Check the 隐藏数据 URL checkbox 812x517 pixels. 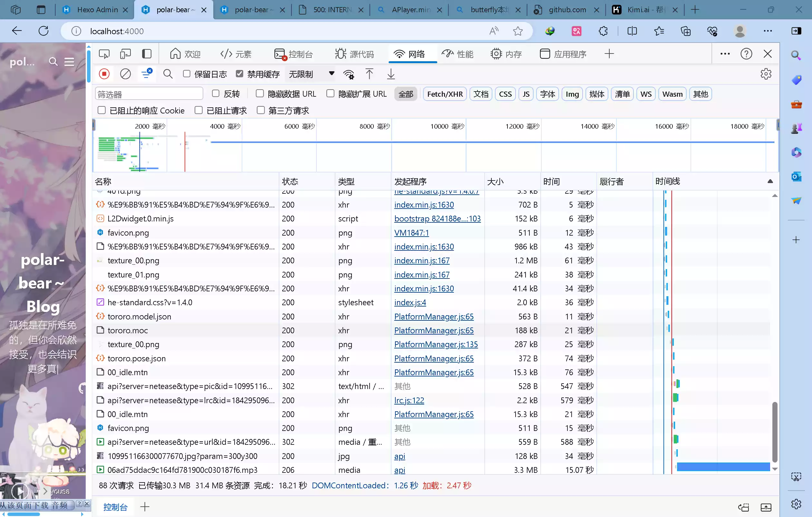[260, 93]
